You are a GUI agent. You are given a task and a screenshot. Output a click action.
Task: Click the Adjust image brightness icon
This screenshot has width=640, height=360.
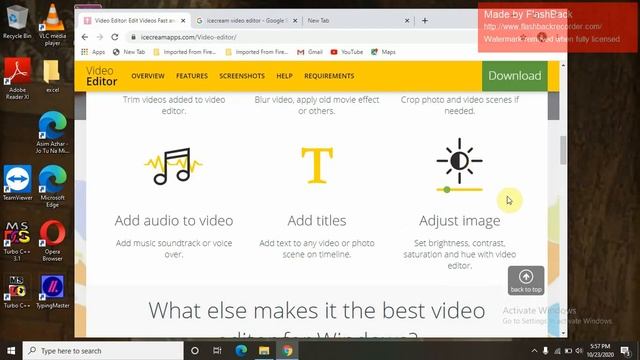pyautogui.click(x=460, y=166)
